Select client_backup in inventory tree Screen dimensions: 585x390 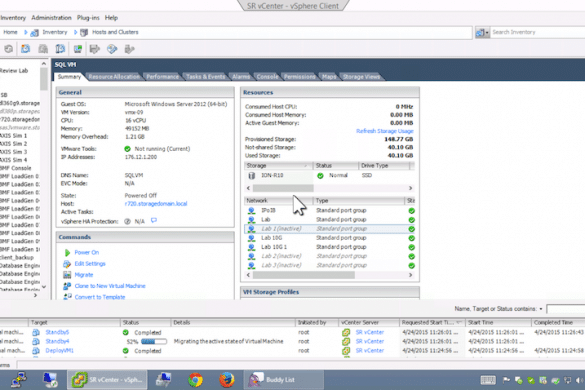pos(17,258)
